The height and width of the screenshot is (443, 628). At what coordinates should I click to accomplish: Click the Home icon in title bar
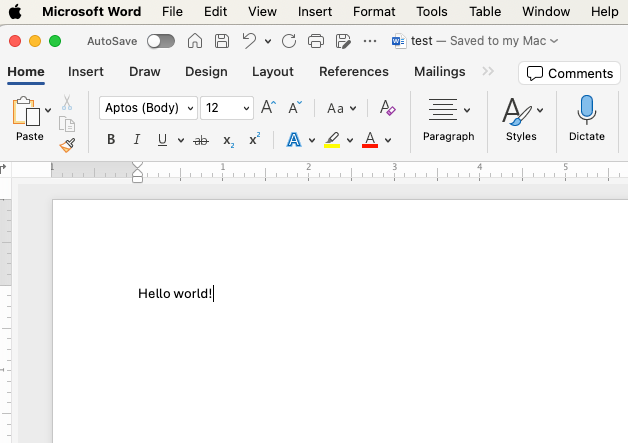click(195, 41)
